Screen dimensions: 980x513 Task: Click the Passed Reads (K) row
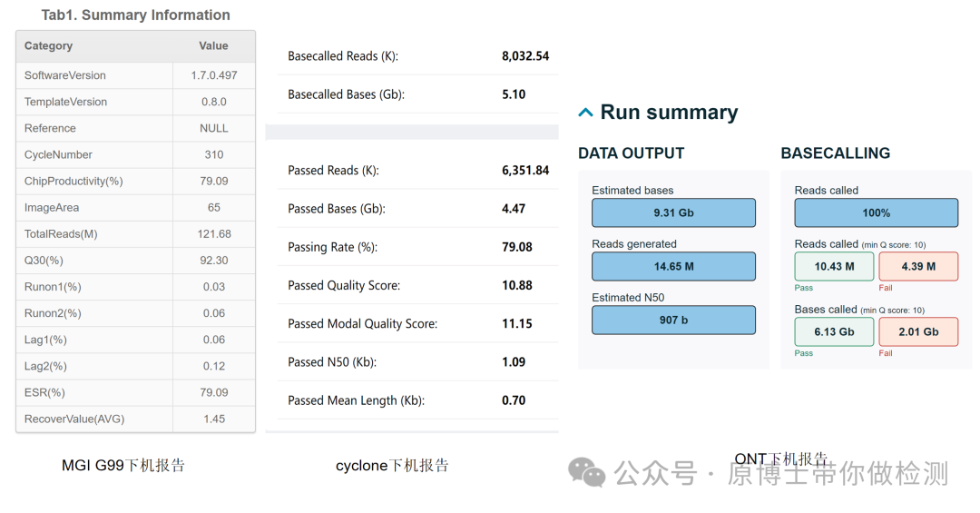coord(417,171)
